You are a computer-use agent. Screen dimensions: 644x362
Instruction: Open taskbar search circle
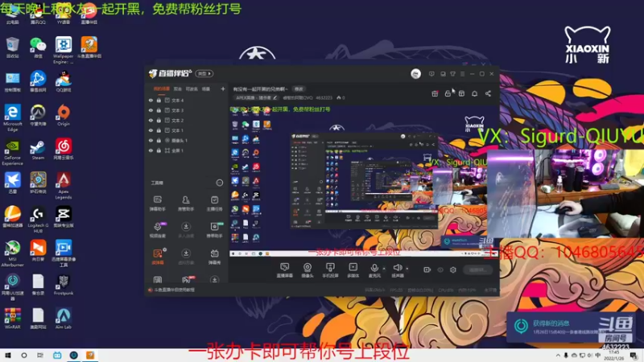(24, 356)
